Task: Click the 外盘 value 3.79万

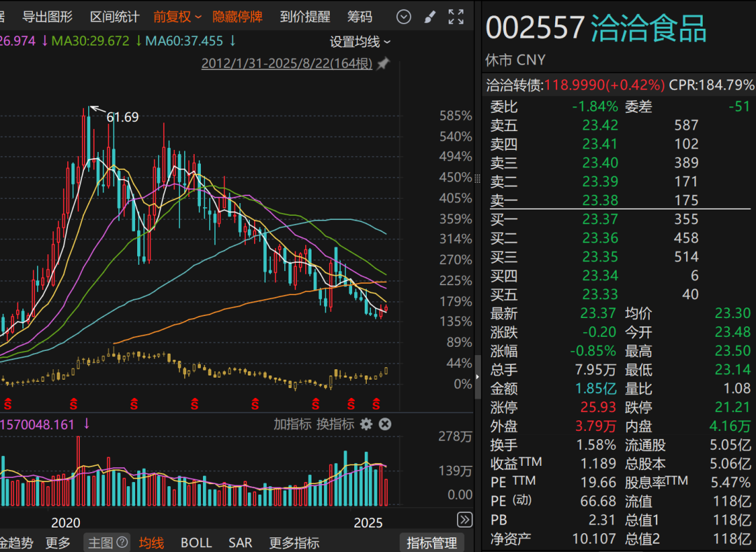Action: coord(596,426)
